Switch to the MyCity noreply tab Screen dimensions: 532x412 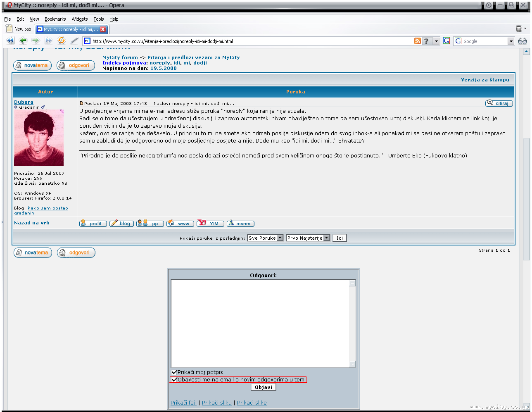pyautogui.click(x=71, y=29)
